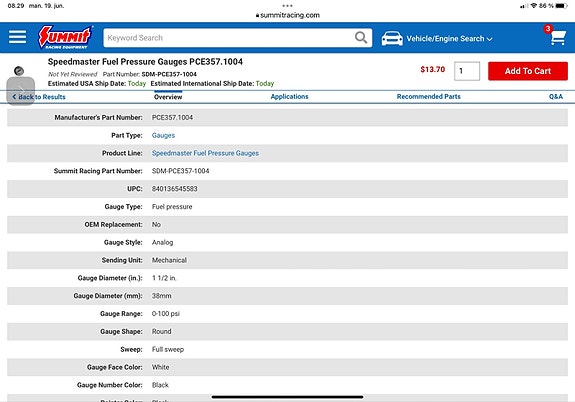Screen dimensions: 575x402
Task: Tap the three-dots multitasking indicator
Action: 288,6
